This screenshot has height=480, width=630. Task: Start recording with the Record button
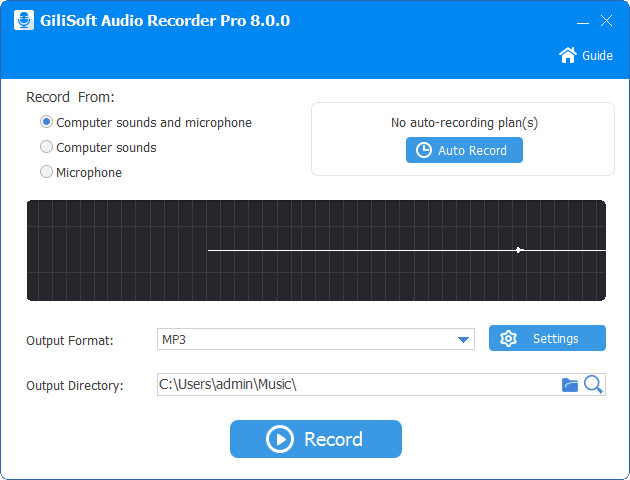point(316,439)
